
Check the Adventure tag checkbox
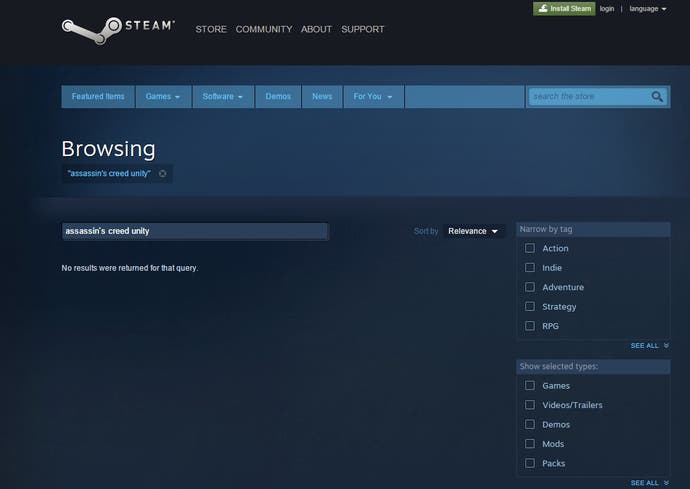[530, 287]
